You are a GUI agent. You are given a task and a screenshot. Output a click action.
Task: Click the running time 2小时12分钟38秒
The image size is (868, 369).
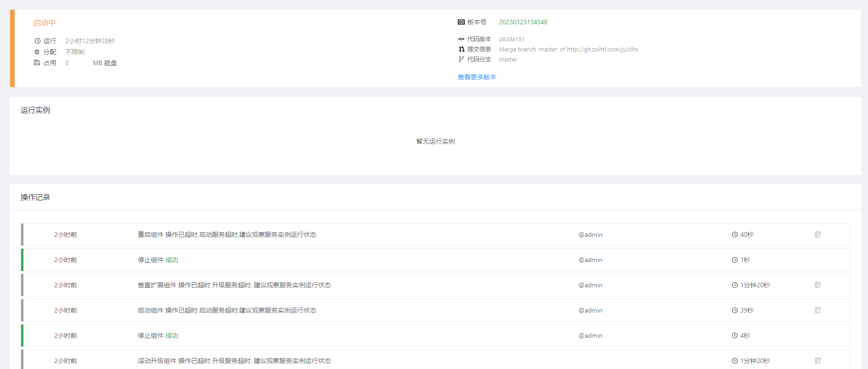tap(90, 41)
